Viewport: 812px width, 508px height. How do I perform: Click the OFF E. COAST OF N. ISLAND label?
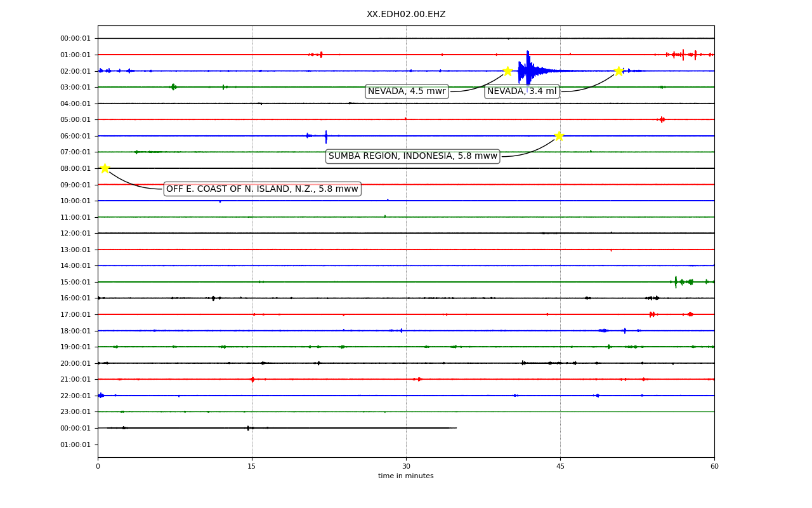(262, 189)
